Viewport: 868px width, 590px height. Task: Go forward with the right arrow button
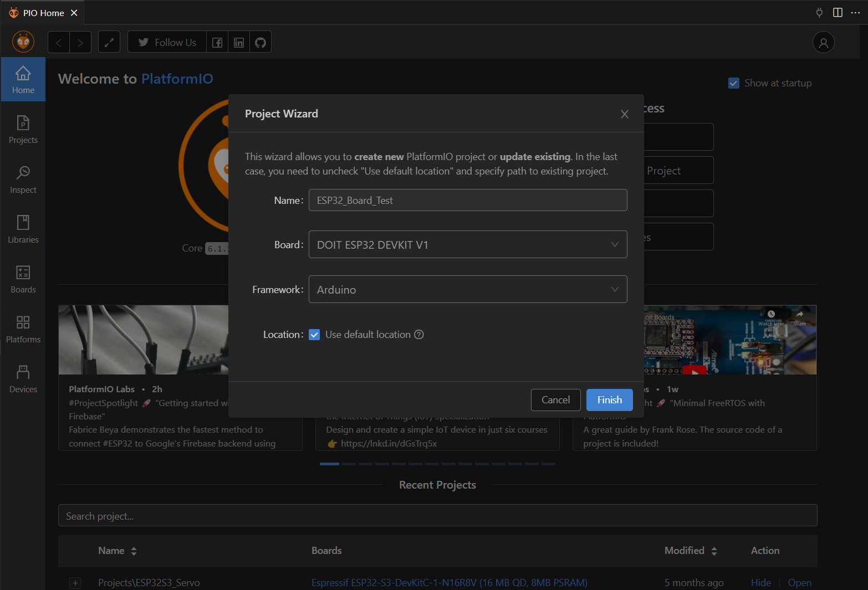[x=80, y=42]
